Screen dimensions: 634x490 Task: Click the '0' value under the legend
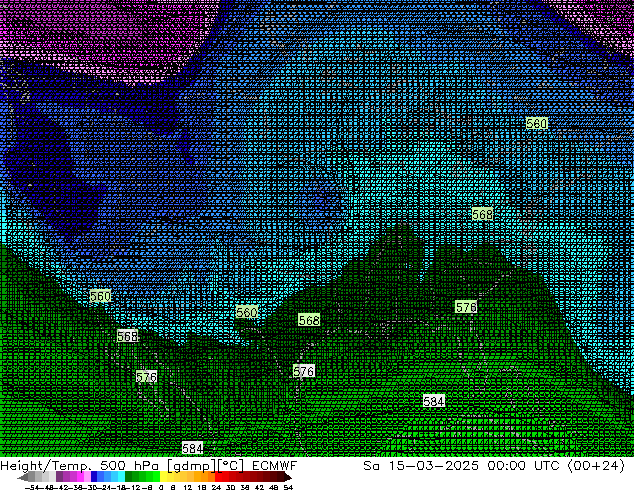tap(161, 487)
